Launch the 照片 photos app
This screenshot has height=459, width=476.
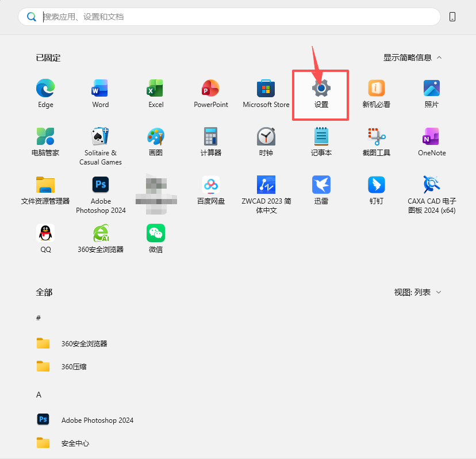pyautogui.click(x=431, y=94)
